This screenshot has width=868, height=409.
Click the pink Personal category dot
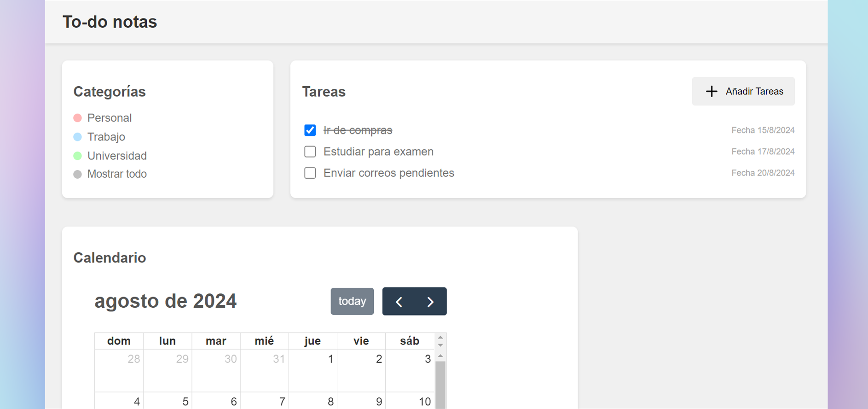point(78,118)
